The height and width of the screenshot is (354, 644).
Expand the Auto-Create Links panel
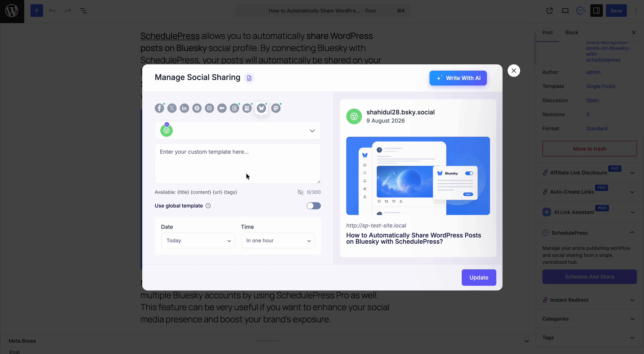[x=589, y=192]
